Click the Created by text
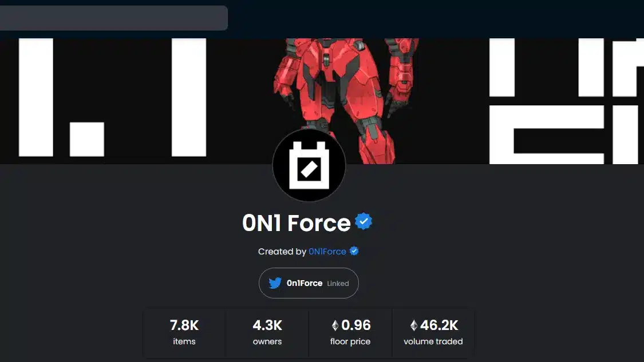 [x=282, y=252]
